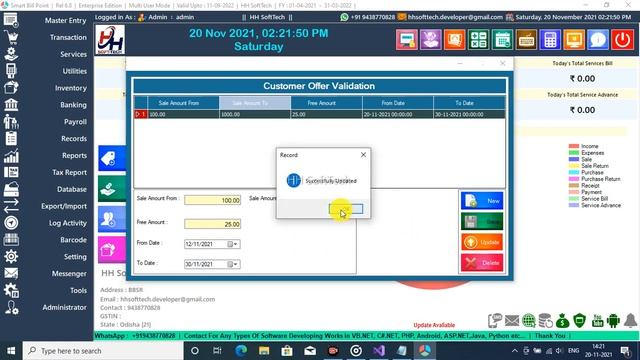Click the YouTube icon in bottom row
This screenshot has width=640, height=360.
tap(597, 321)
